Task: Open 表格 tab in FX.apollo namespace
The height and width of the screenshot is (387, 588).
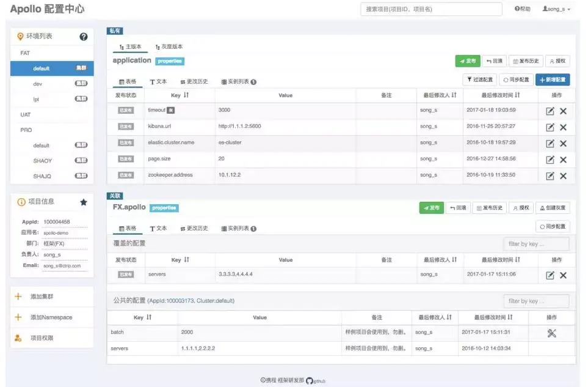Action: pos(128,228)
